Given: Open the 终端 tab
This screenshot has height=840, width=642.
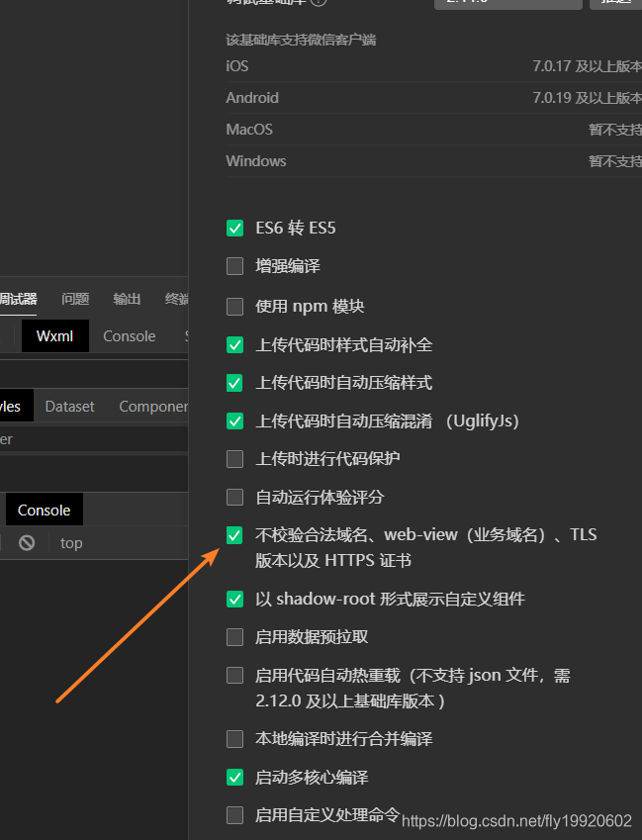Looking at the screenshot, I should point(177,299).
